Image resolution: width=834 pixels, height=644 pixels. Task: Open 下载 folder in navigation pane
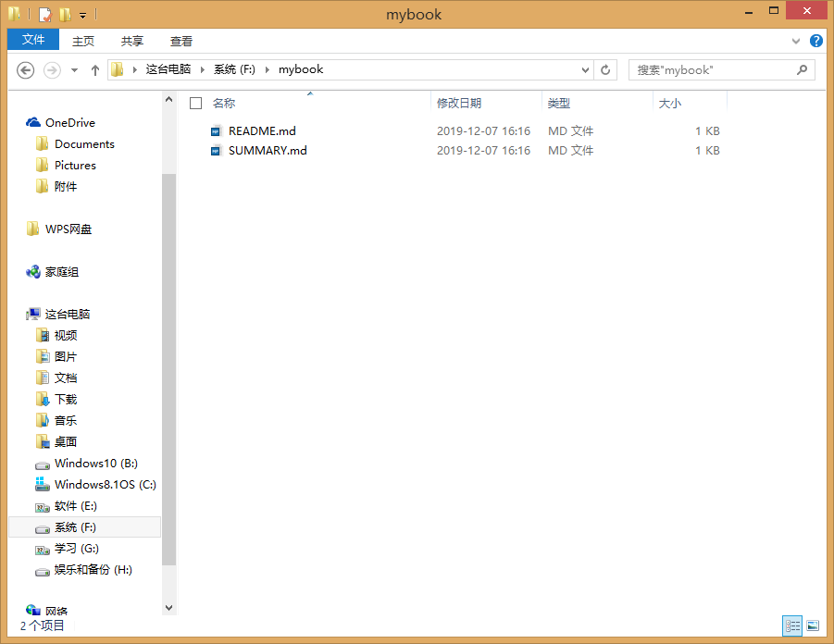point(66,400)
